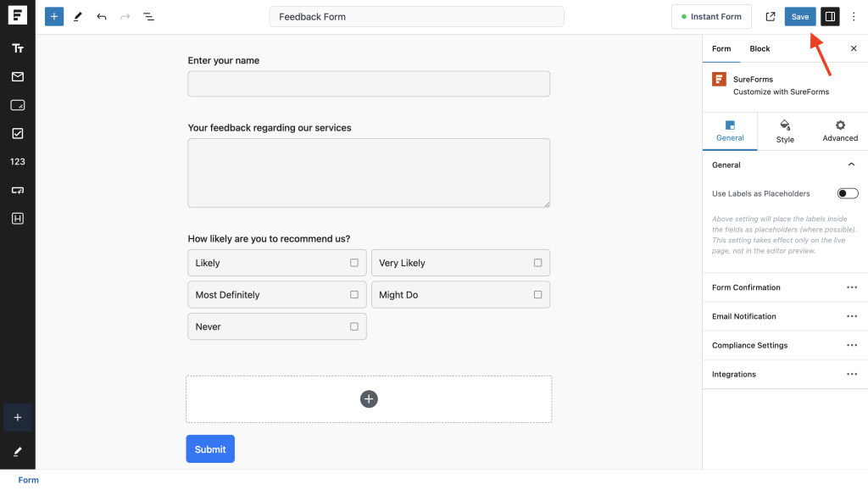The image size is (868, 490).
Task: Click the Instant Form button
Action: [x=711, y=16]
